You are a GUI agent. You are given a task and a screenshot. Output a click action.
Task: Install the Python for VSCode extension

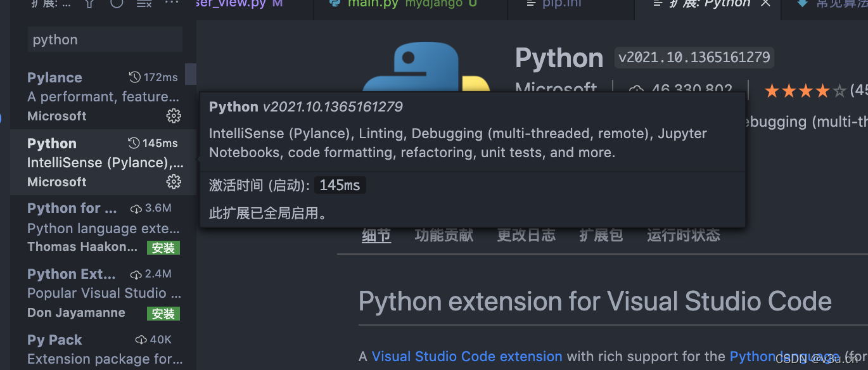pos(163,248)
